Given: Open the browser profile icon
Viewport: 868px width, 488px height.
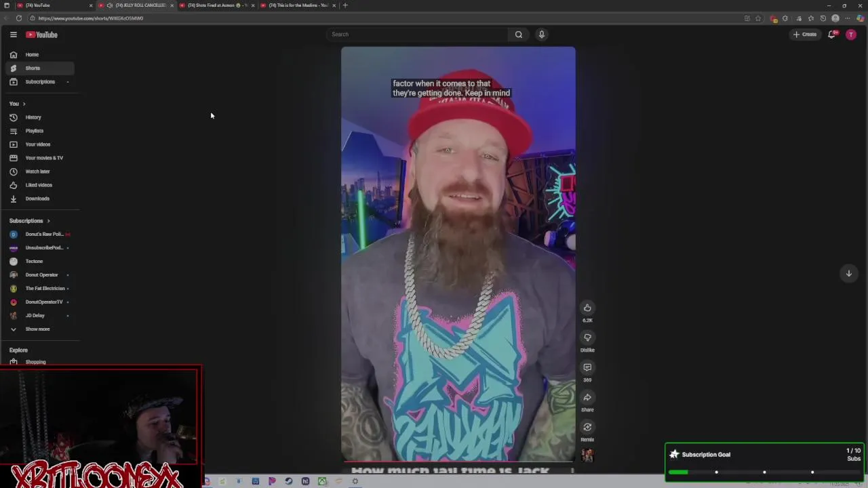Looking at the screenshot, I should (x=835, y=18).
